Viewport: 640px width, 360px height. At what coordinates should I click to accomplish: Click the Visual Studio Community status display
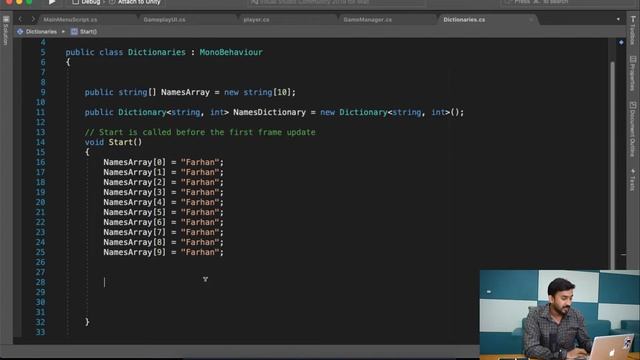tap(336, 2)
